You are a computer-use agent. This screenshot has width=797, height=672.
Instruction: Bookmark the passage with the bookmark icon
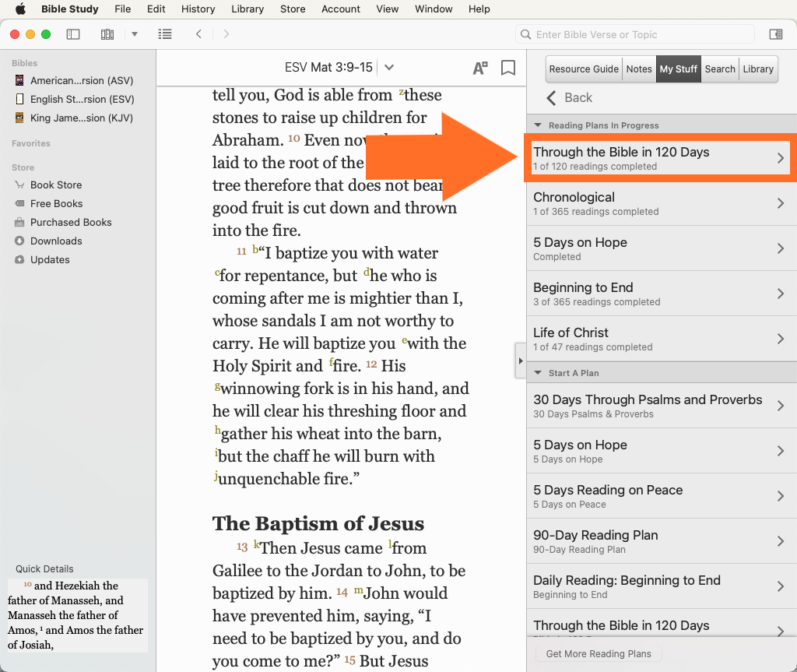pos(508,68)
